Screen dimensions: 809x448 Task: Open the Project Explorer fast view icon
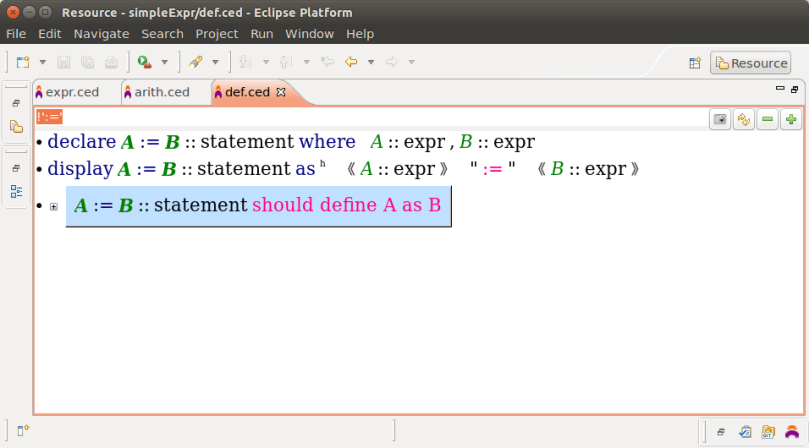pyautogui.click(x=16, y=127)
